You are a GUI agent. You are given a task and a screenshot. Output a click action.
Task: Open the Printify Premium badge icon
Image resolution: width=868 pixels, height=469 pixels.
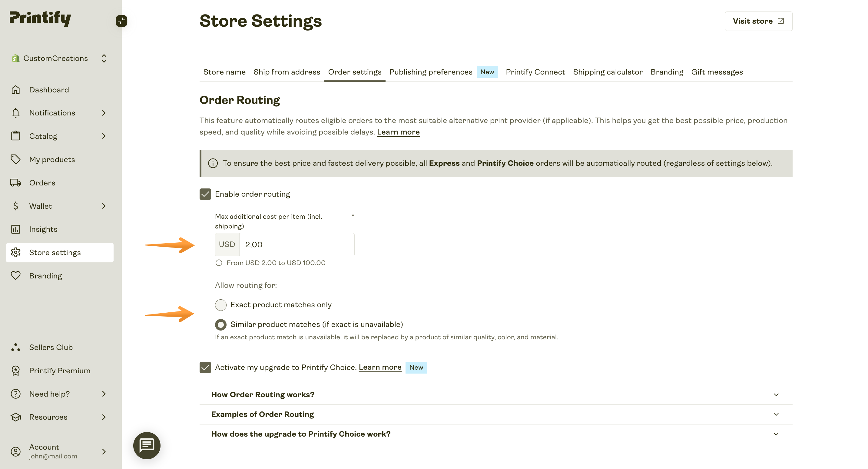pos(15,370)
